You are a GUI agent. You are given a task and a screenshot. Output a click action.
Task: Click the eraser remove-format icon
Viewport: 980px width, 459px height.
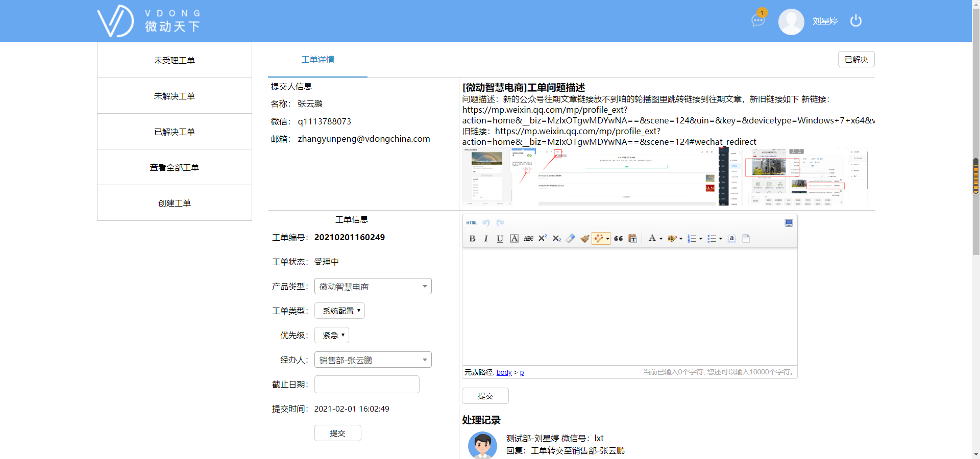click(x=571, y=238)
